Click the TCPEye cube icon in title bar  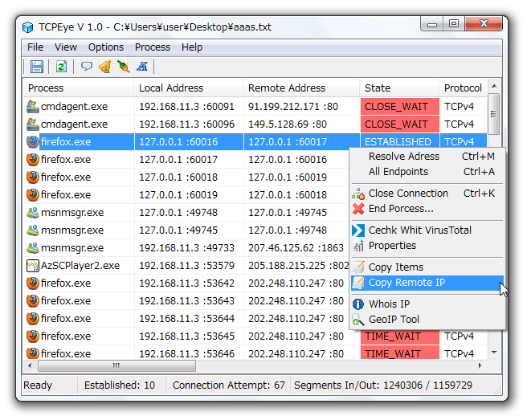tap(28, 27)
